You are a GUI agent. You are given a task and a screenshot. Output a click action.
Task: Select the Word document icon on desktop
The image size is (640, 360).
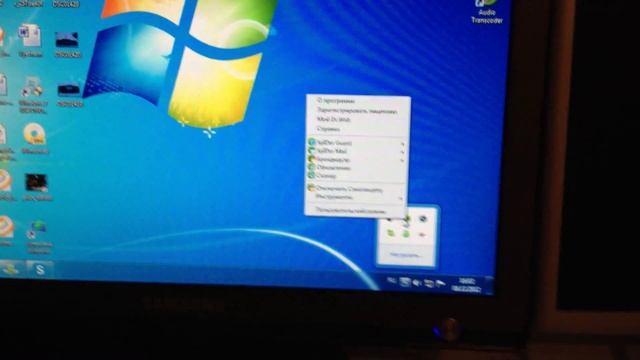[31, 40]
